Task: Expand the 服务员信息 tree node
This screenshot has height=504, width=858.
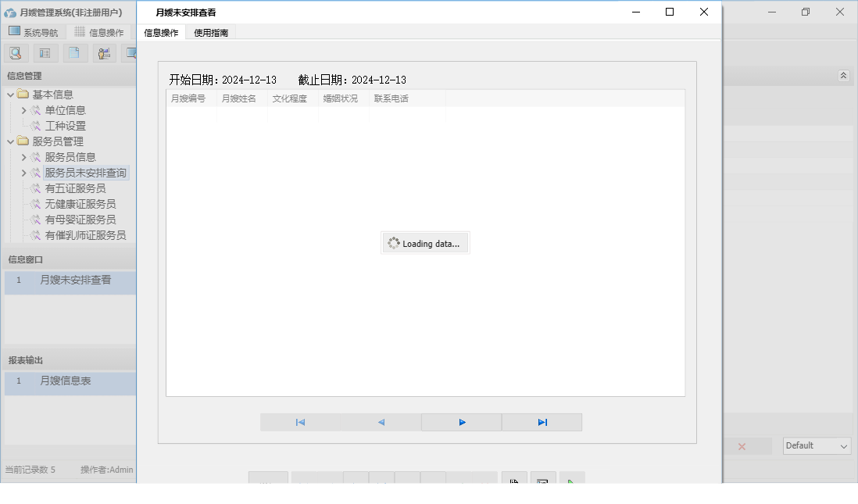Action: pos(23,156)
